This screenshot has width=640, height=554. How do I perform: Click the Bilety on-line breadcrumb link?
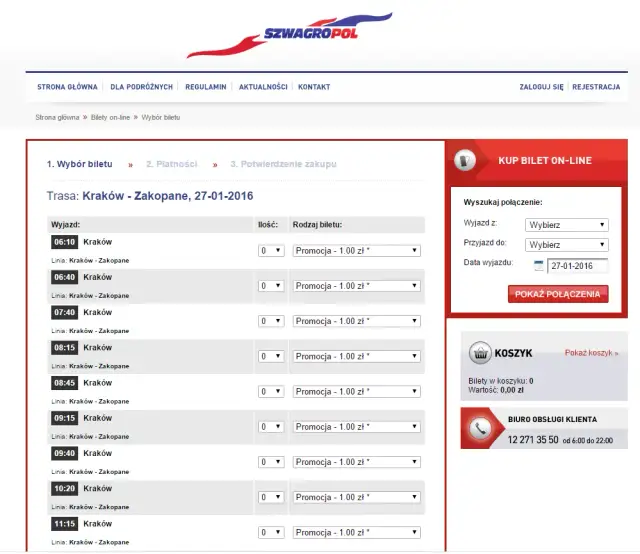[111, 118]
